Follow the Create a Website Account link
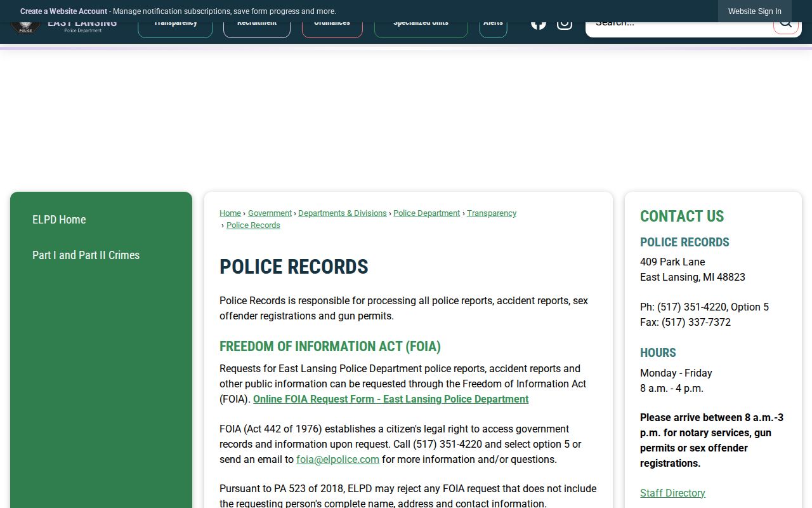Viewport: 812px width, 508px height. [x=63, y=11]
